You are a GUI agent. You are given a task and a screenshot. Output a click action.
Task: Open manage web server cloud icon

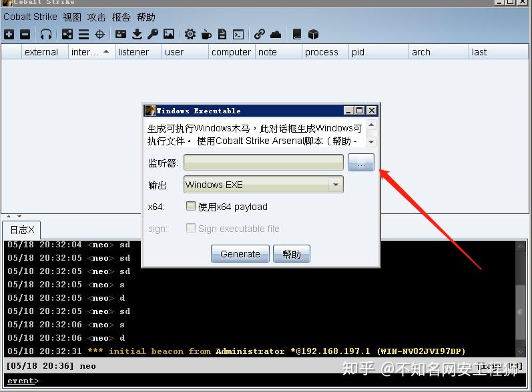(276, 34)
